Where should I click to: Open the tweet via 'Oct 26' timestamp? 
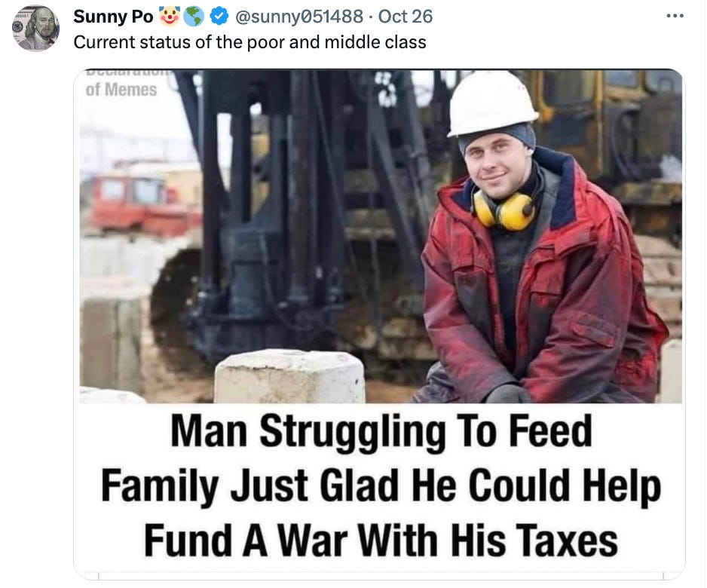pyautogui.click(x=405, y=17)
